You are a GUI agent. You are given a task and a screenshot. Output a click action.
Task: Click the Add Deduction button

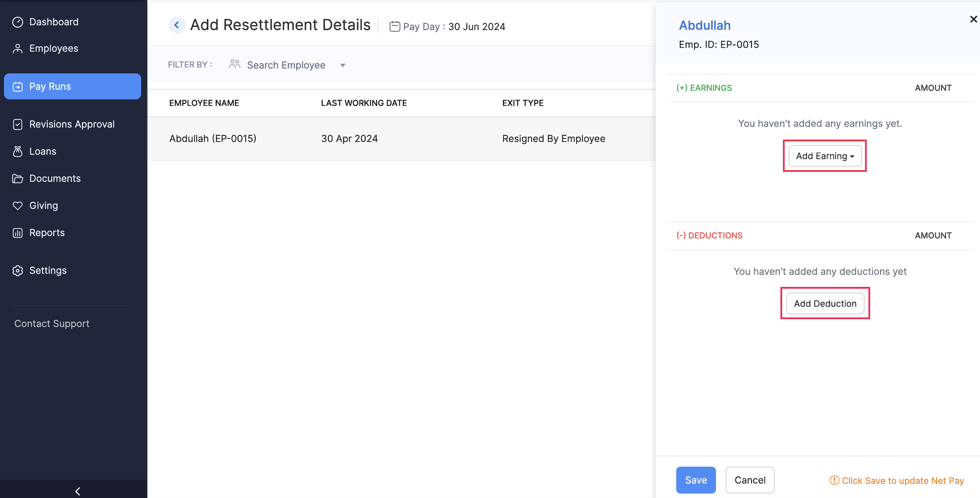point(825,303)
